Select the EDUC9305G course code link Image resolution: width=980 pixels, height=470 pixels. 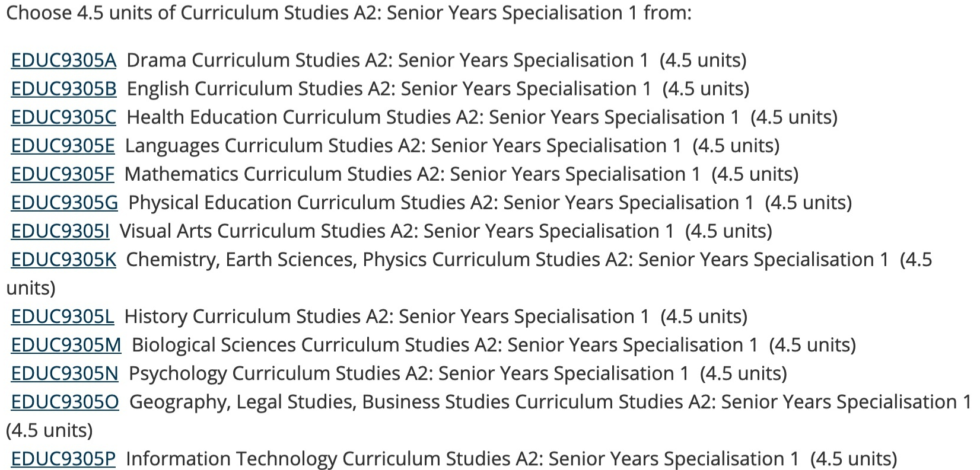64,203
